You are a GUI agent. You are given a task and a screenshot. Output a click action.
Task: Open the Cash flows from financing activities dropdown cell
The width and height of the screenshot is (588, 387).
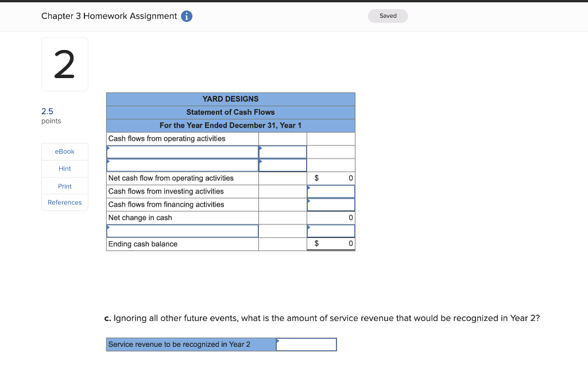point(331,204)
